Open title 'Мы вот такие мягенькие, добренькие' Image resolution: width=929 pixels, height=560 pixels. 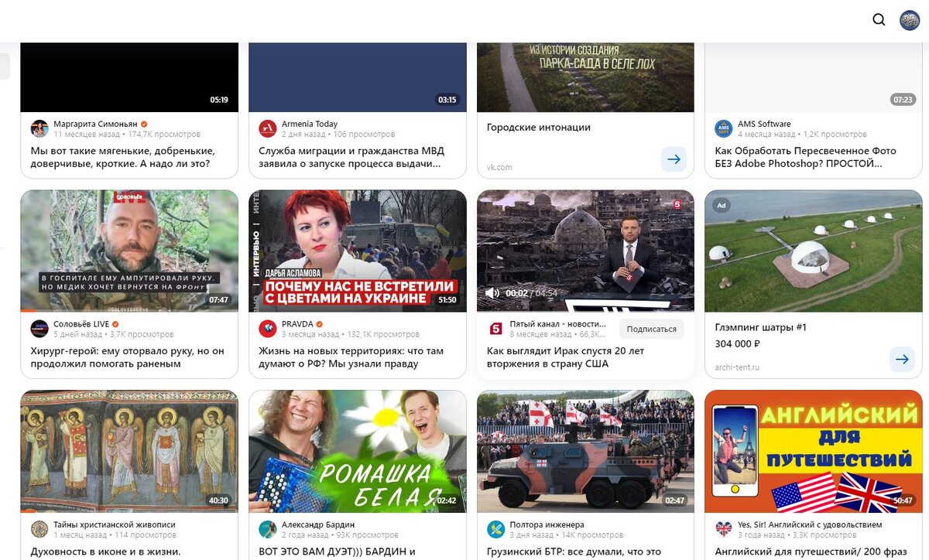[122, 157]
